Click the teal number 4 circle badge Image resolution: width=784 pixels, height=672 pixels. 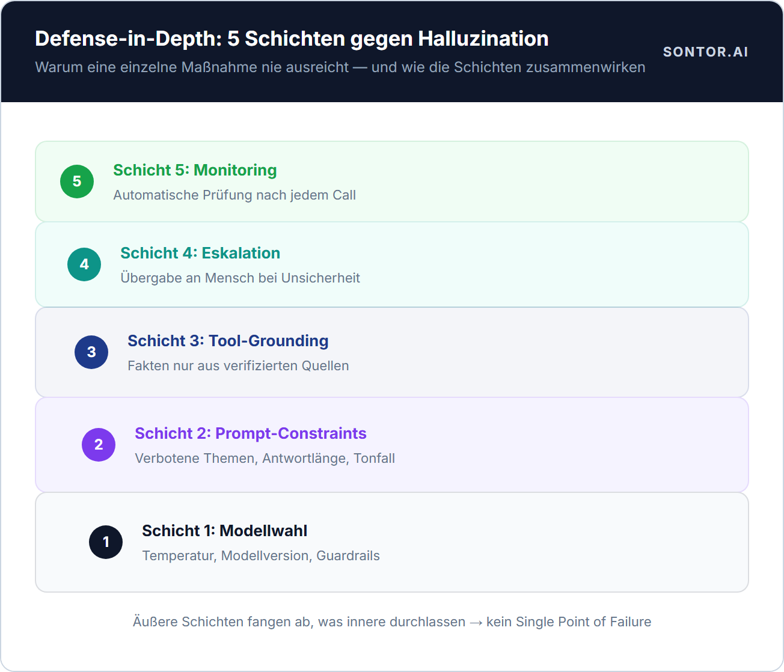84,264
